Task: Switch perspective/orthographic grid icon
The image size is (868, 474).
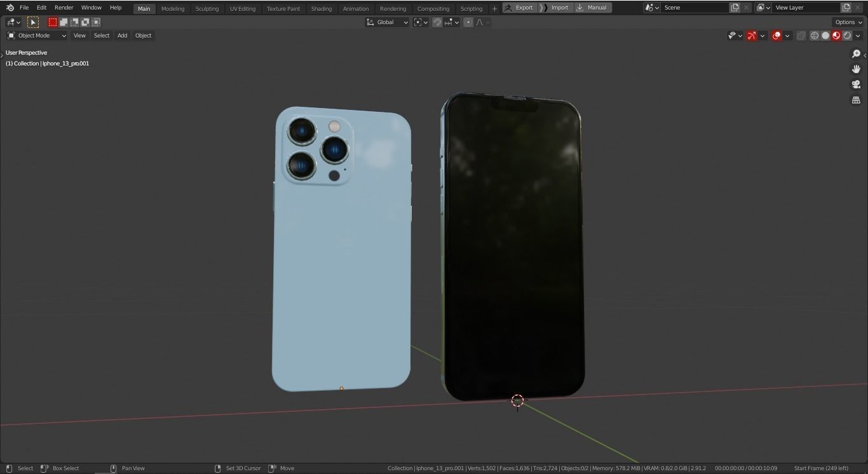Action: pos(856,100)
